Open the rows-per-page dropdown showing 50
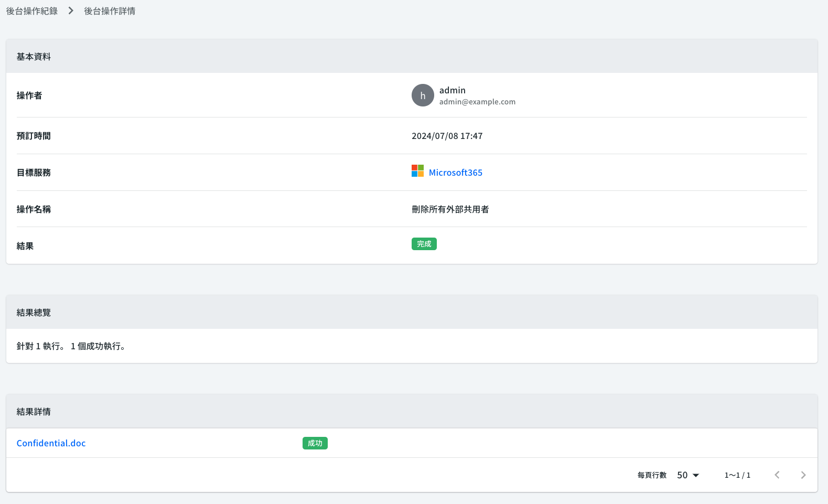828x504 pixels. pyautogui.click(x=688, y=475)
